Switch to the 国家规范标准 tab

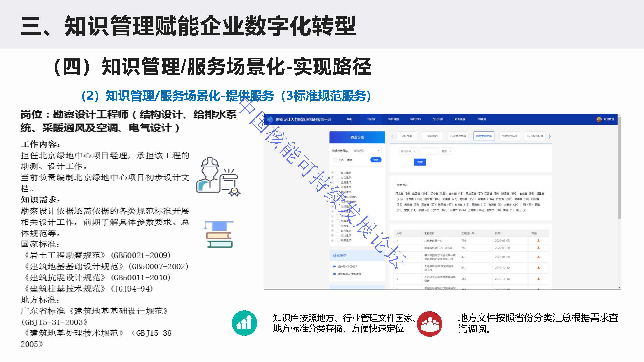tap(510, 136)
